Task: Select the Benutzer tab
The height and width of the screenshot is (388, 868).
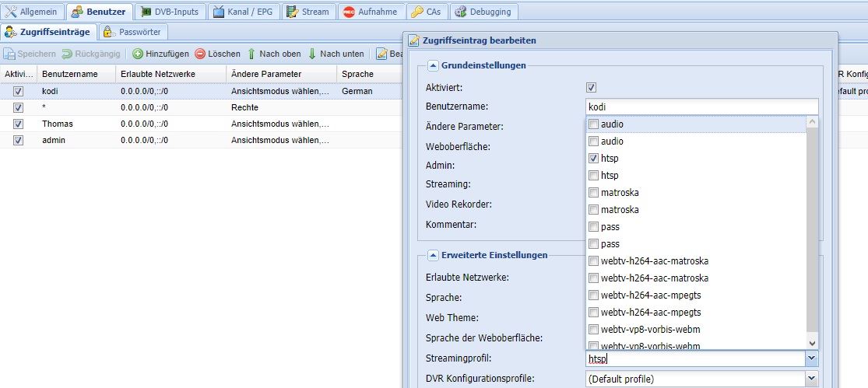Action: 99,11
